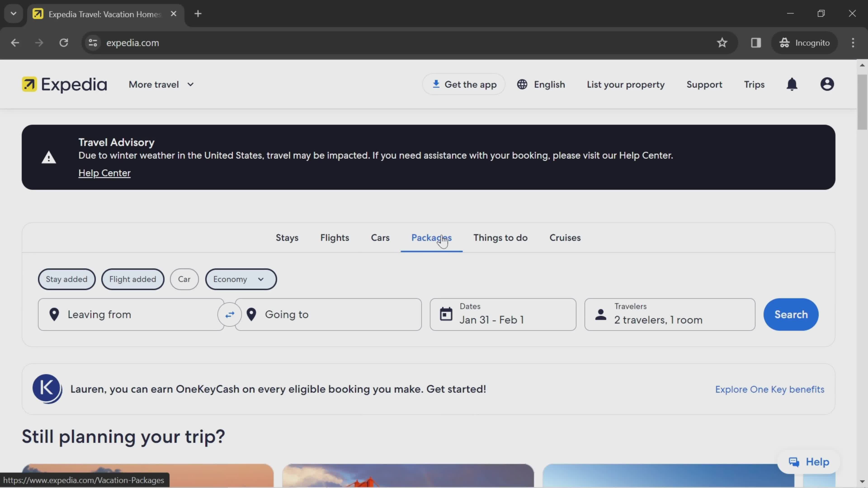Open the Trips link

coord(754,84)
